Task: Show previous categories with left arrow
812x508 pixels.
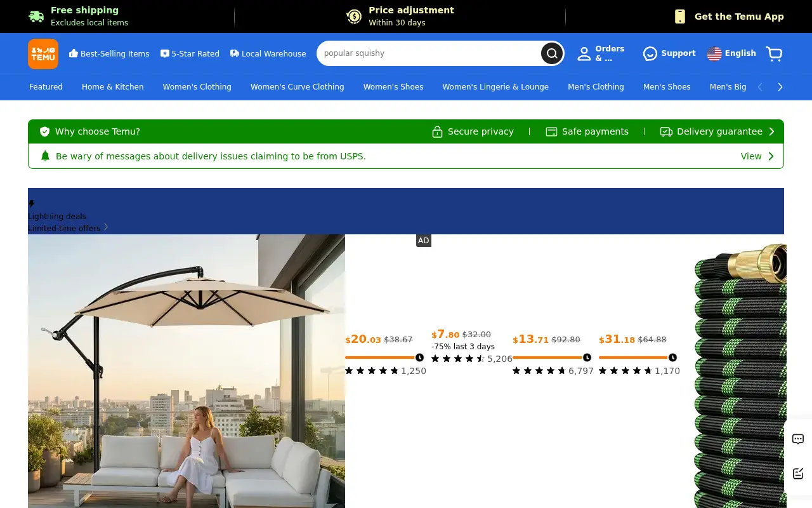Action: pyautogui.click(x=760, y=87)
